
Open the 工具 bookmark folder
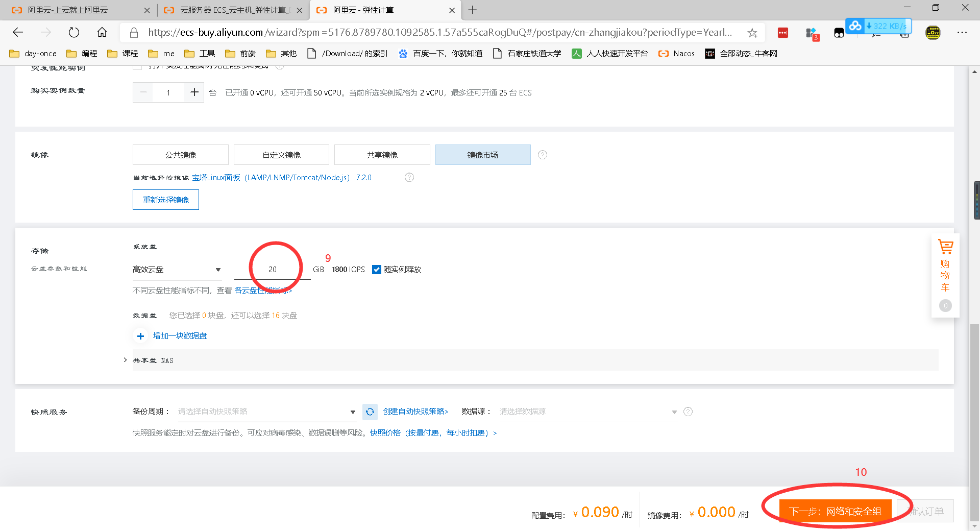click(x=200, y=54)
